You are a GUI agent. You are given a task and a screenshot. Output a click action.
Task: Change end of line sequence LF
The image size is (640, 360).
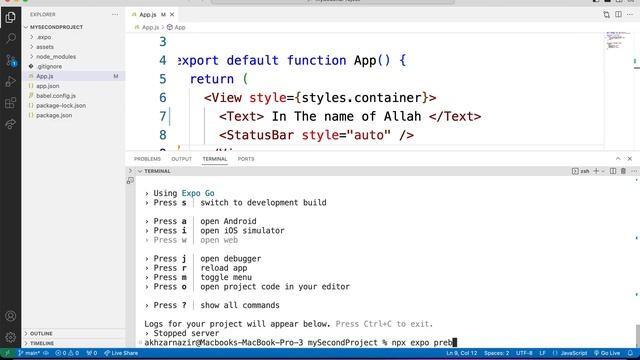(542, 353)
